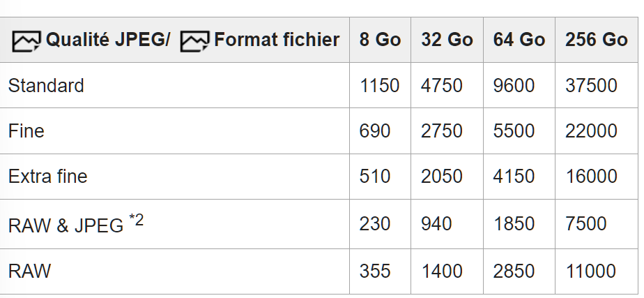Select the Standard row label
The height and width of the screenshot is (298, 644).
coord(46,86)
